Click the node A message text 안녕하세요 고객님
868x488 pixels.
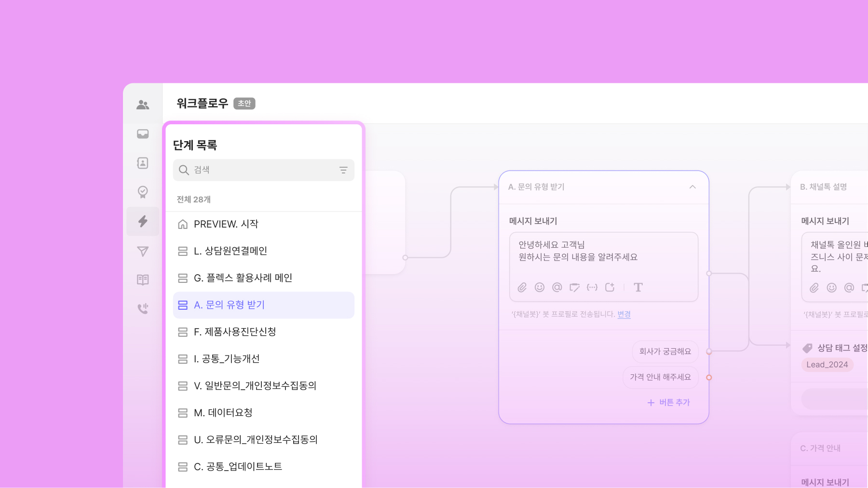[552, 245]
